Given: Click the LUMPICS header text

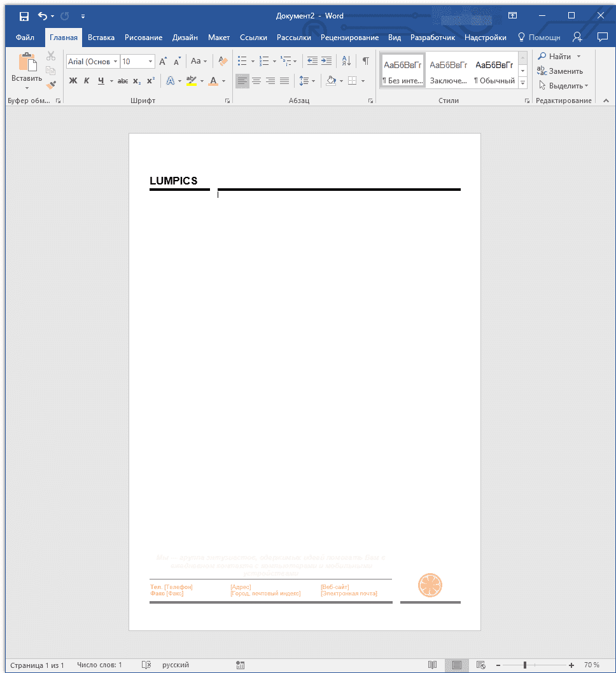Looking at the screenshot, I should 174,181.
